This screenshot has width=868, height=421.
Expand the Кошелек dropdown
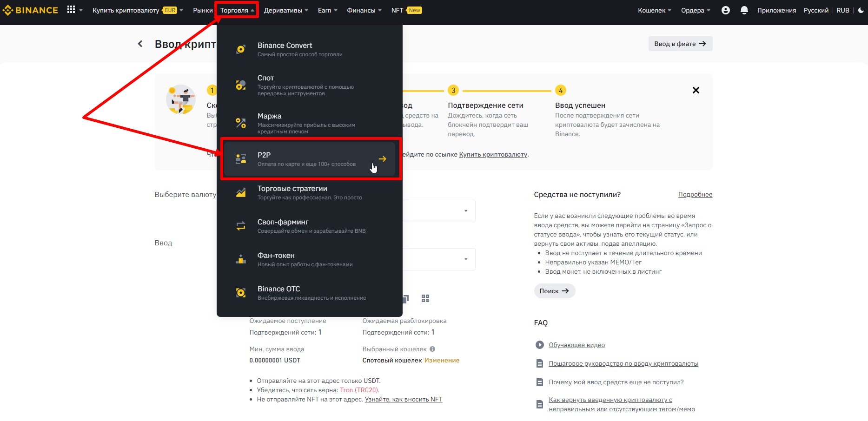coord(654,10)
